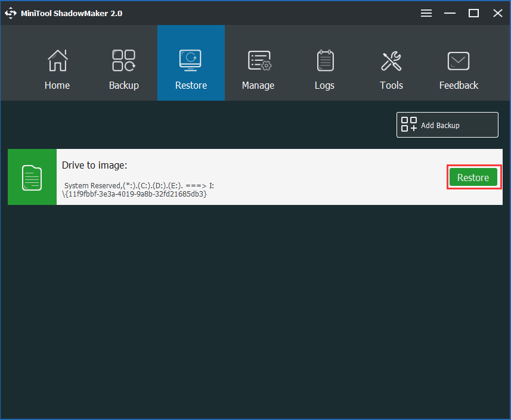The height and width of the screenshot is (420, 511).
Task: Open Feedback via the envelope icon
Action: 458,60
